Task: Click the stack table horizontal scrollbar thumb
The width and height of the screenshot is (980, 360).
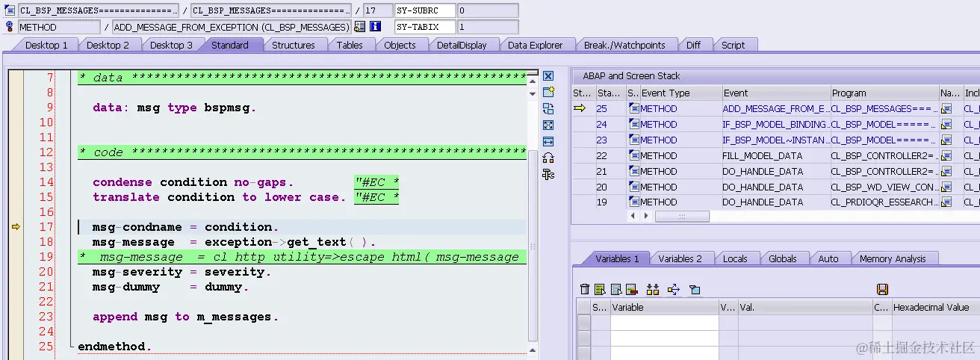Action: point(682,216)
